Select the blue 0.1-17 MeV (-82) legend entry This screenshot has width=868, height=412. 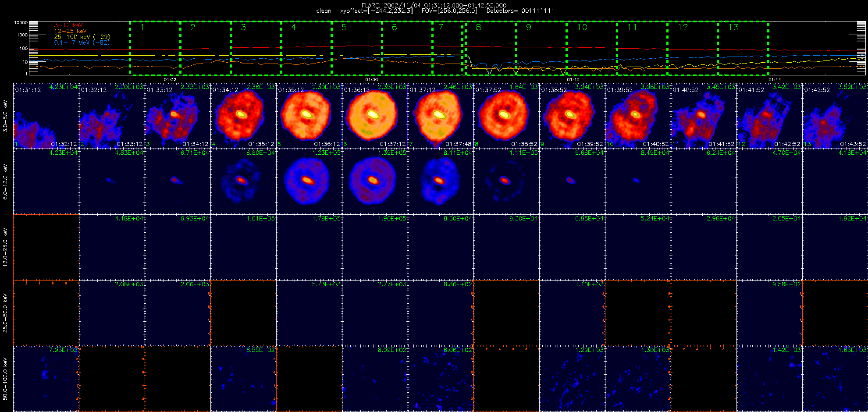pos(82,43)
